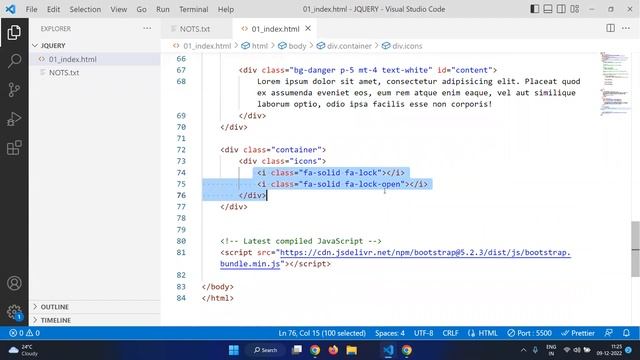The width and height of the screenshot is (640, 360).
Task: Show errors and warnings count in status bar
Action: [24, 333]
